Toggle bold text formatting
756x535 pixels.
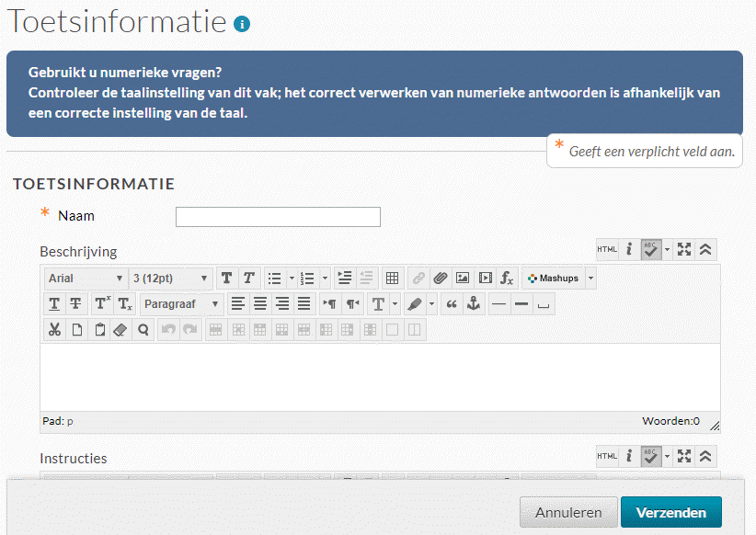pos(226,279)
